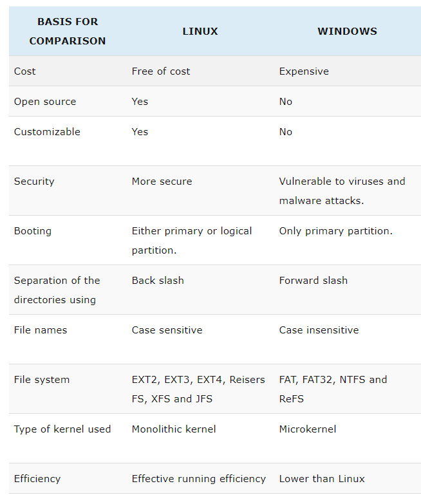421x504 pixels.
Task: Click the "Forward slash" cell
Action: coord(313,281)
